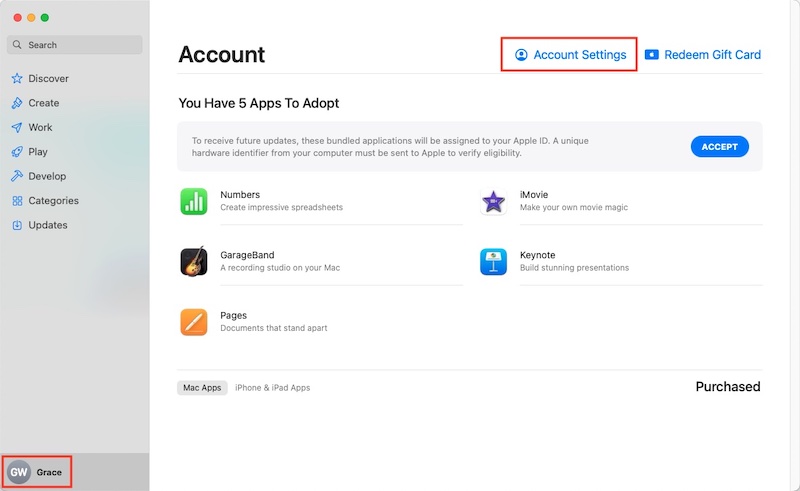Image resolution: width=800 pixels, height=491 pixels.
Task: Open the iMovie star icon
Action: pos(493,201)
